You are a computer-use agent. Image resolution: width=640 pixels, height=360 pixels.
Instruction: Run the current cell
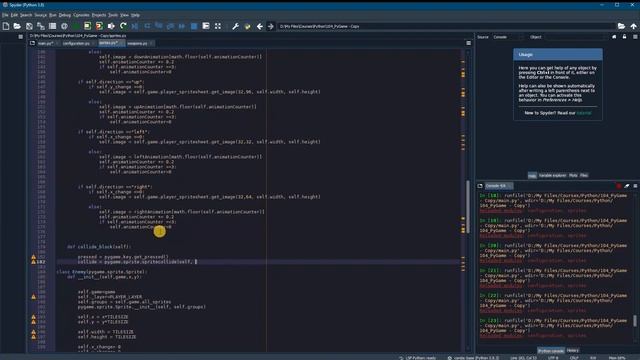pyautogui.click(x=87, y=26)
